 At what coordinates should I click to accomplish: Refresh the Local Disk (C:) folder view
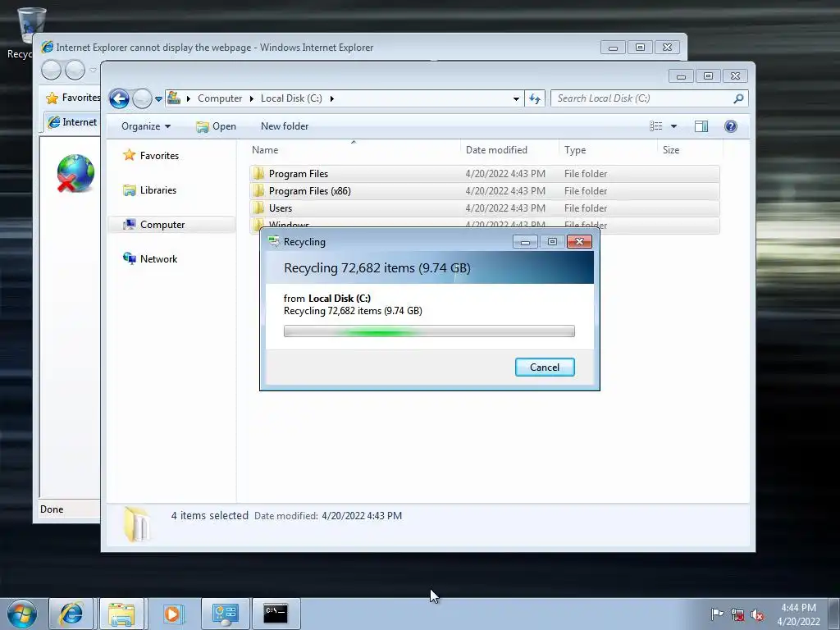535,98
